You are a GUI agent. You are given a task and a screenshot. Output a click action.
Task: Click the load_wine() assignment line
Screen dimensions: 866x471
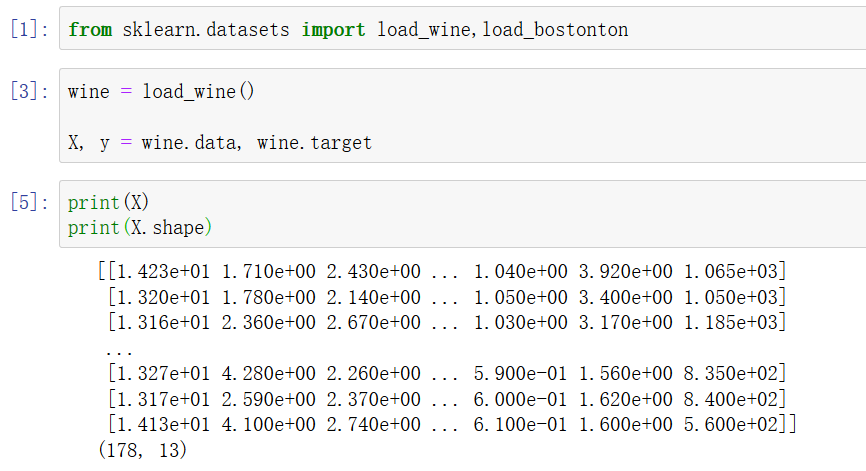161,91
